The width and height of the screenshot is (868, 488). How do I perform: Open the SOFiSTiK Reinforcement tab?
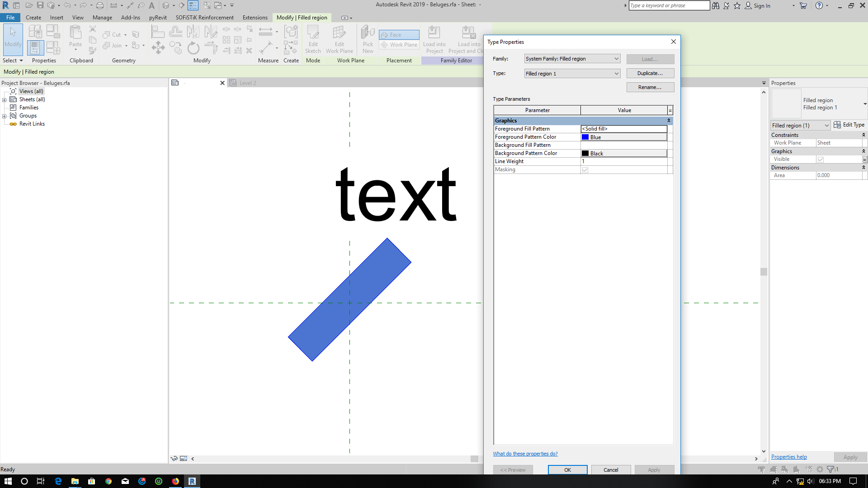point(204,17)
